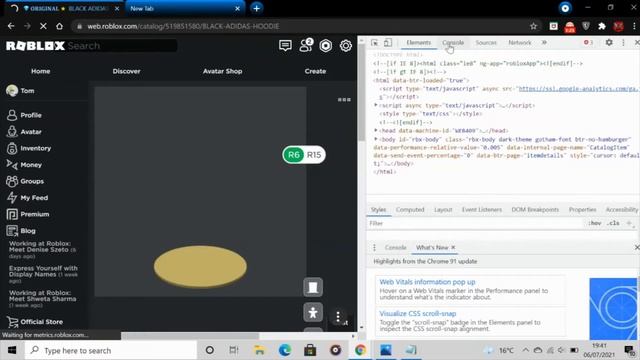Toggle the :hov element state panel
640x360 pixels.
(595, 223)
